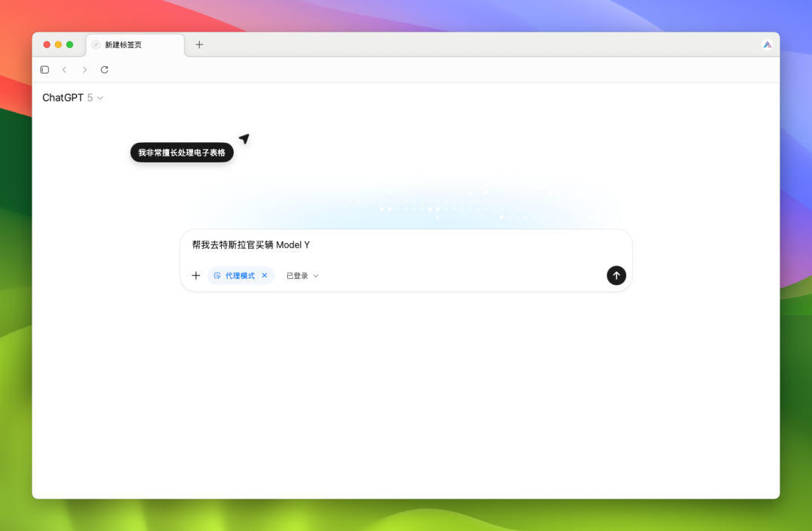This screenshot has height=531, width=812.
Task: Open a new tab with the plus icon
Action: coord(199,44)
